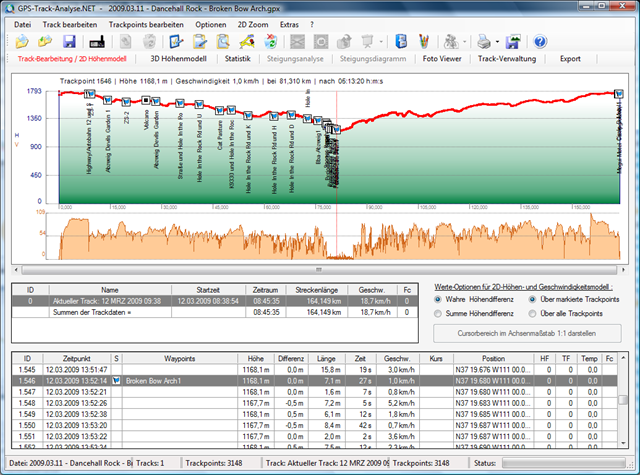Select 'Wahre Höhendifferenz' radio button

438,299
